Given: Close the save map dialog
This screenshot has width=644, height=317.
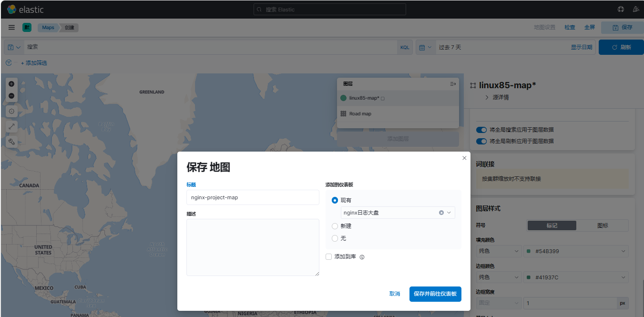Looking at the screenshot, I should (x=464, y=158).
